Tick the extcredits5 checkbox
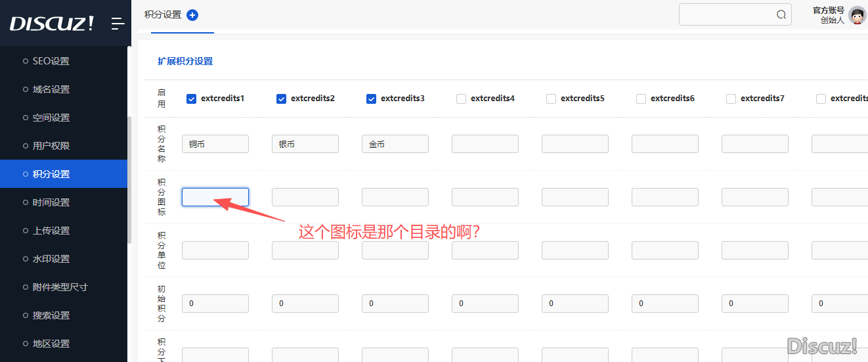The width and height of the screenshot is (868, 362). (552, 99)
